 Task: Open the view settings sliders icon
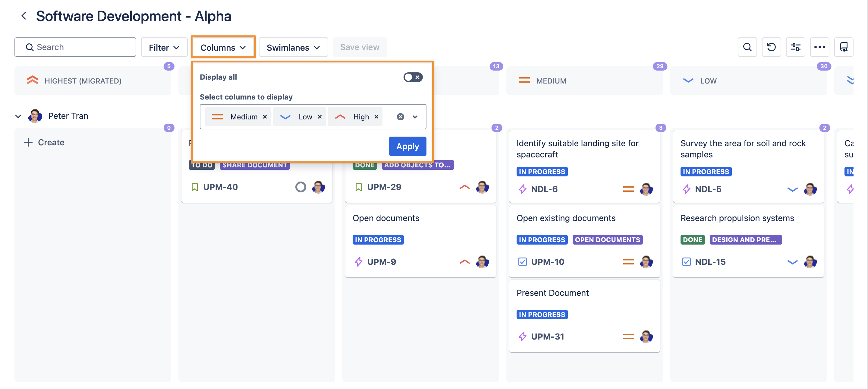tap(795, 47)
